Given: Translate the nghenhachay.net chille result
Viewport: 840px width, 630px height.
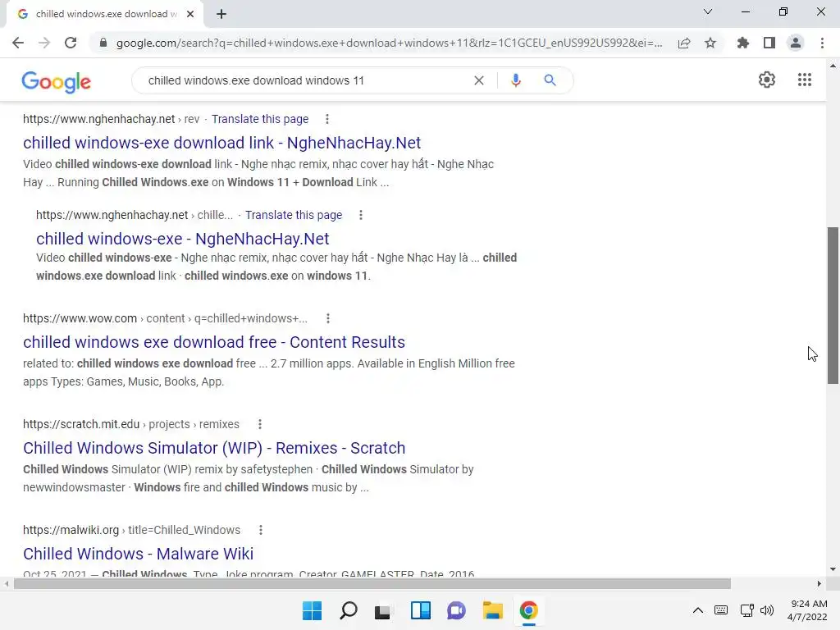Looking at the screenshot, I should [294, 215].
